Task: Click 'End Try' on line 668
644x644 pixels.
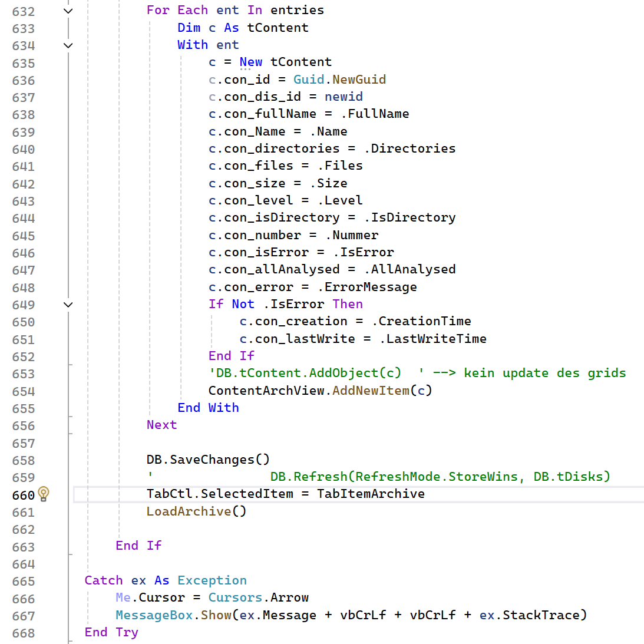Action: coord(112,632)
